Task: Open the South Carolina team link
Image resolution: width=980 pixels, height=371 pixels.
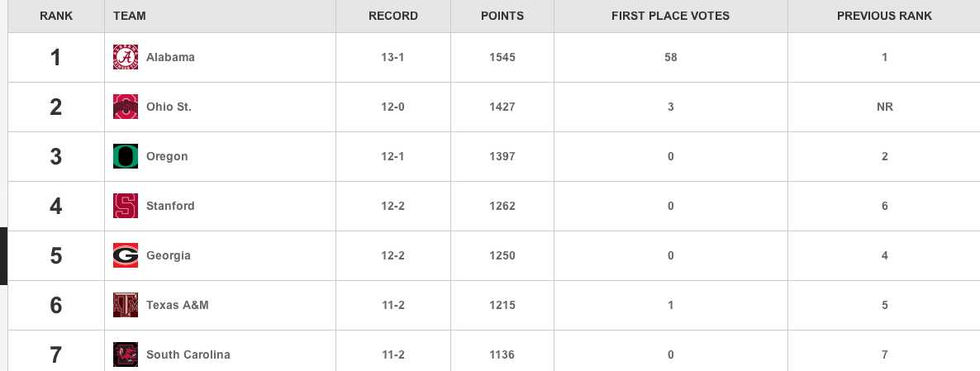Action: click(x=188, y=354)
